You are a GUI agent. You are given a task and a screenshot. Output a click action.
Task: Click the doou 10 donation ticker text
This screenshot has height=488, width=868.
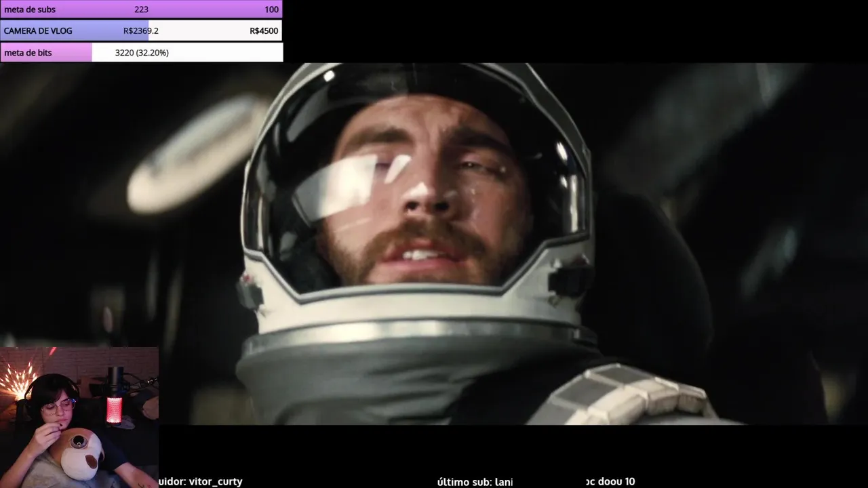tap(610, 481)
